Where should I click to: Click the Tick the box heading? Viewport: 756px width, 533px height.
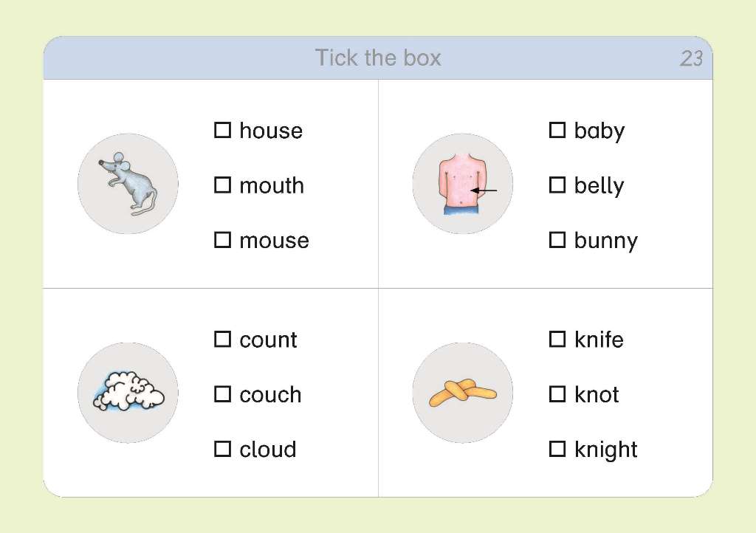[x=378, y=58]
